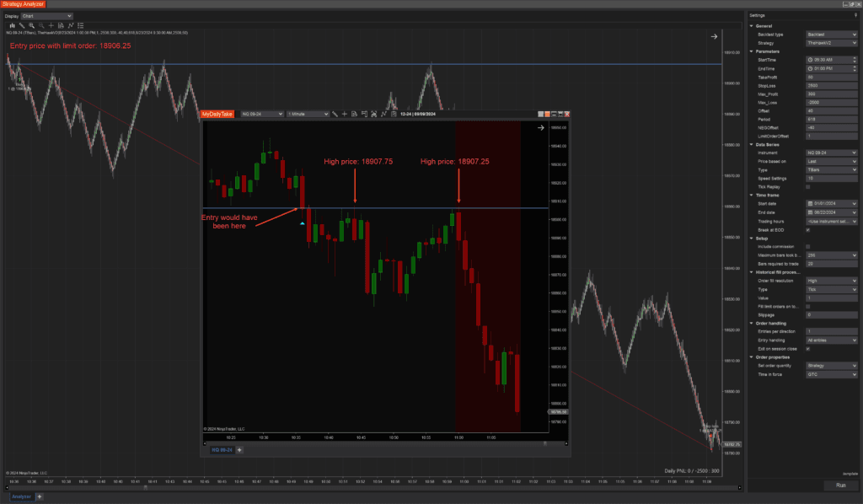Open the strategies icon in MyDailyTake toolbar
The height and width of the screenshot is (504, 863).
pyautogui.click(x=394, y=114)
